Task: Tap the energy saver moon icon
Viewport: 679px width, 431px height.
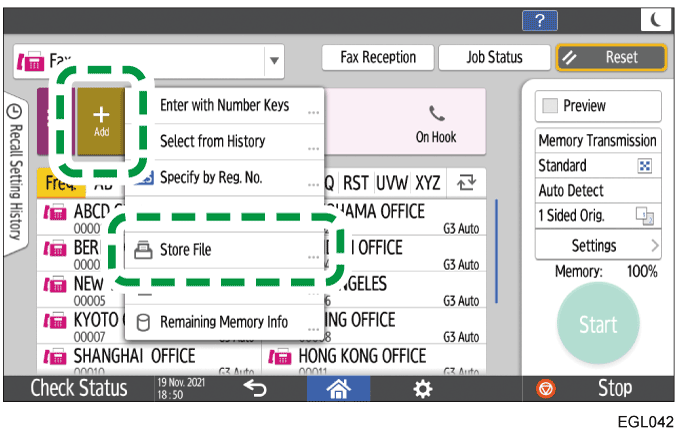Action: click(x=653, y=21)
